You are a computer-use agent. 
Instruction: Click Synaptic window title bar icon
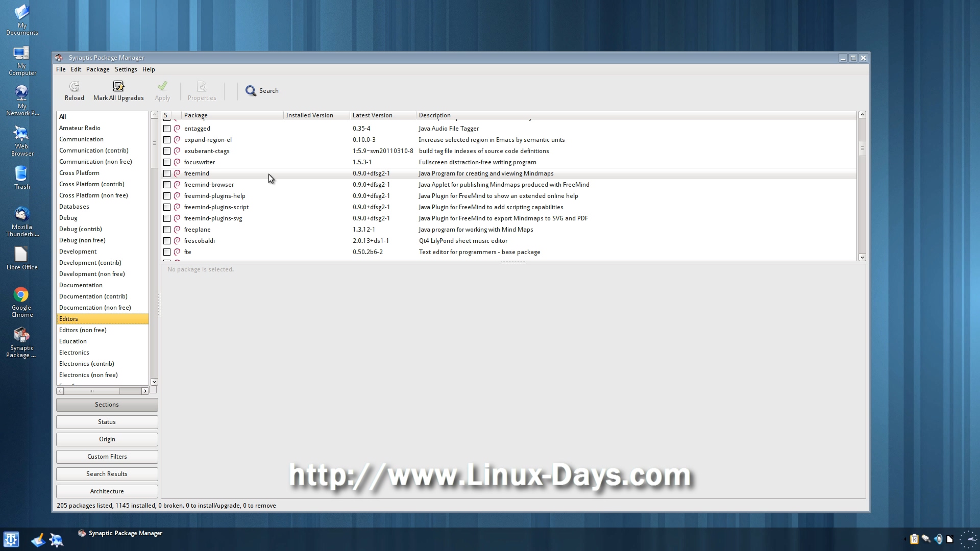[59, 58]
